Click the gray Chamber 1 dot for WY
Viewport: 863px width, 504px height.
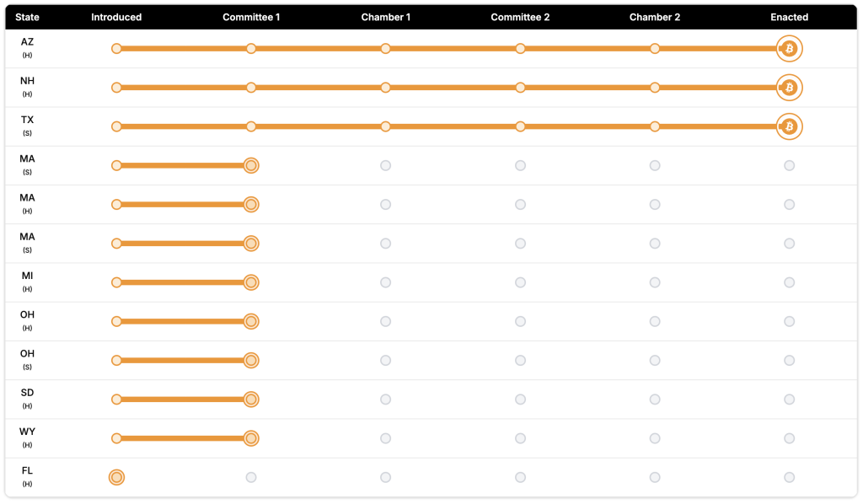pyautogui.click(x=385, y=438)
